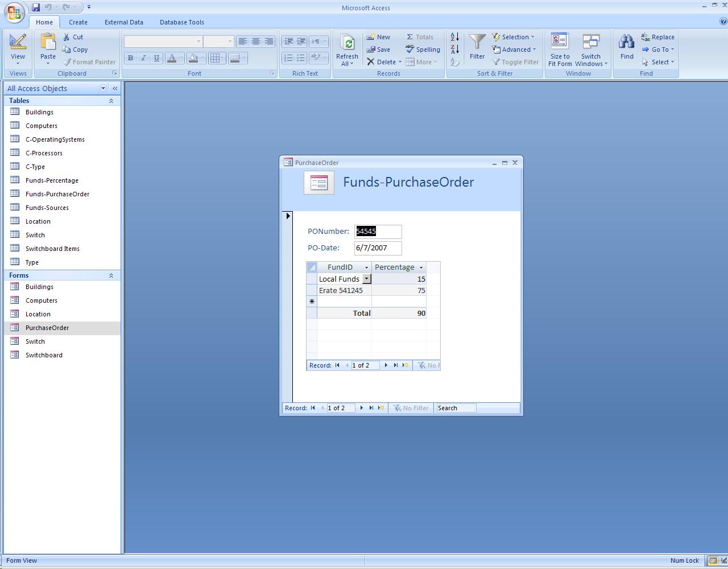
Task: Center align the text
Action: (256, 42)
